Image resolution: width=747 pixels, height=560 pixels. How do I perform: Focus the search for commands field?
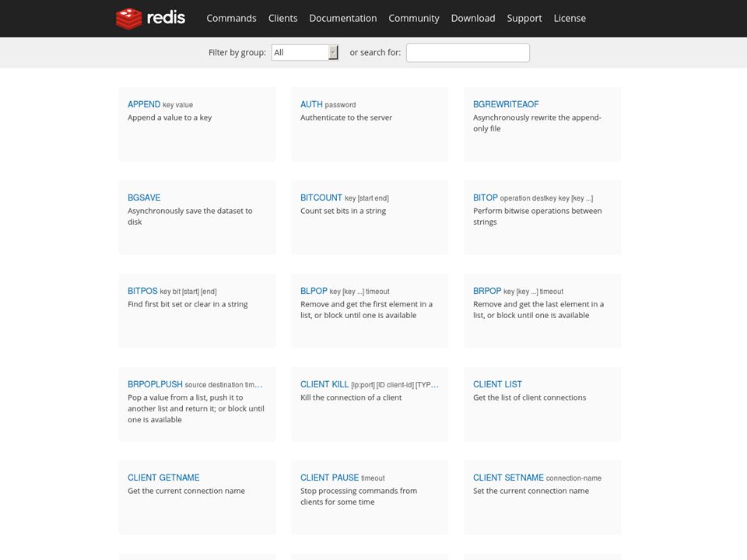tap(468, 52)
